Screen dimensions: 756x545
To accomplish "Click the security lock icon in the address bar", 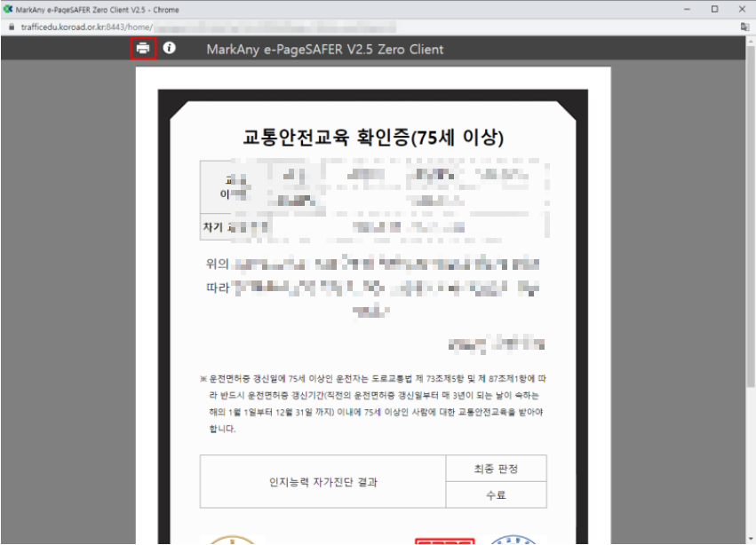I will 12,29.
